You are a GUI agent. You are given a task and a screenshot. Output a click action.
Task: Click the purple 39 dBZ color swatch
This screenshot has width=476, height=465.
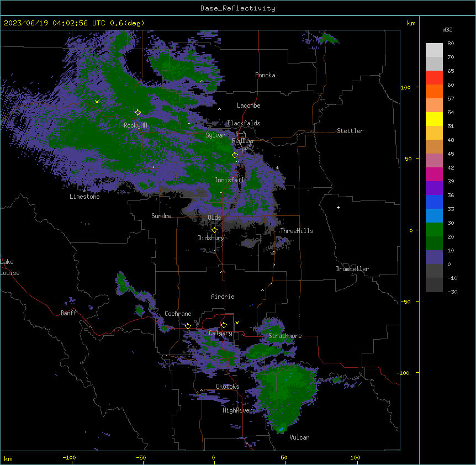coord(434,188)
